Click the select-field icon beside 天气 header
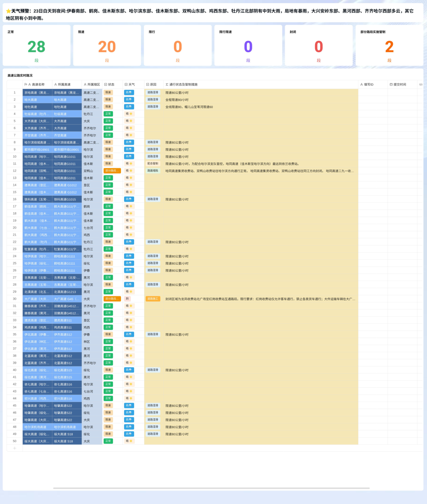 [126, 85]
